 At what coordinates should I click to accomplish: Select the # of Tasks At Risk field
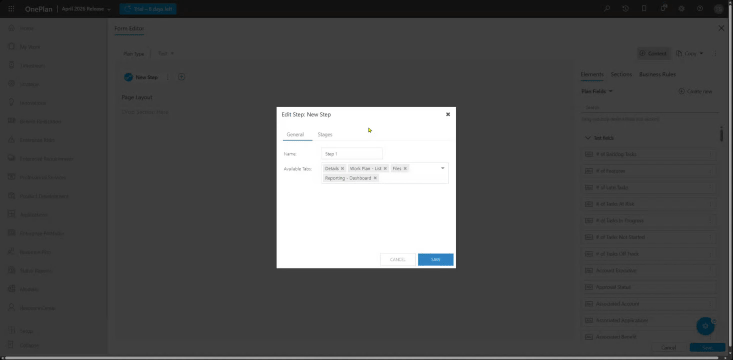(649, 204)
